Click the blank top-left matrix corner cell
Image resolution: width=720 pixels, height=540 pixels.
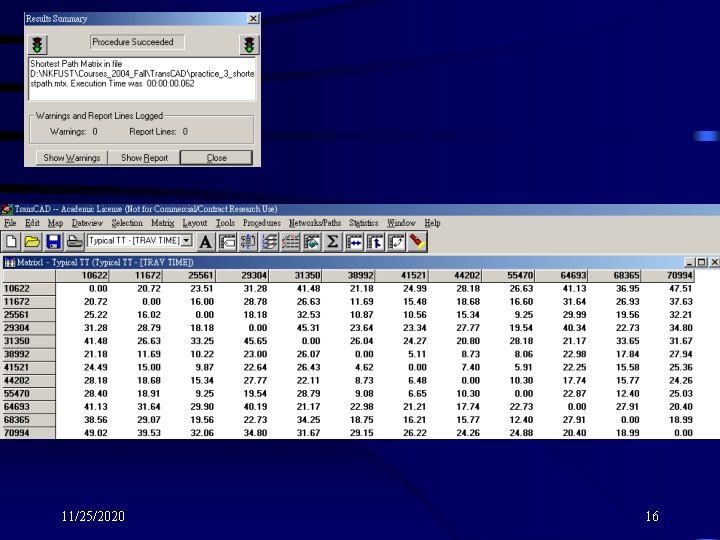(x=28, y=276)
